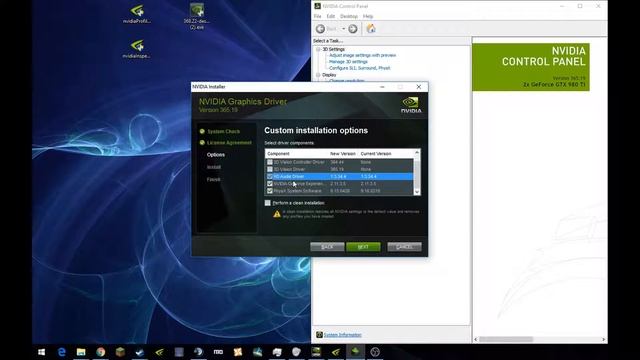Click the green NEXT button in installer

coord(363,247)
